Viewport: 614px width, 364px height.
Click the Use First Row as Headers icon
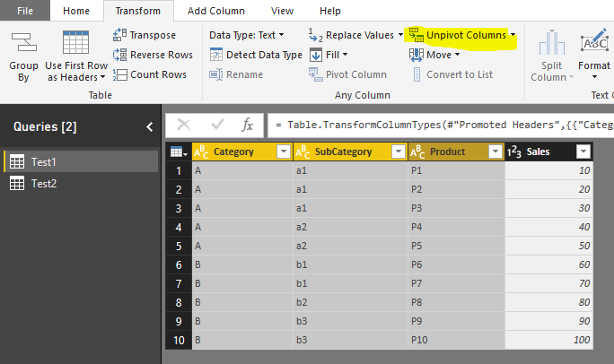75,42
